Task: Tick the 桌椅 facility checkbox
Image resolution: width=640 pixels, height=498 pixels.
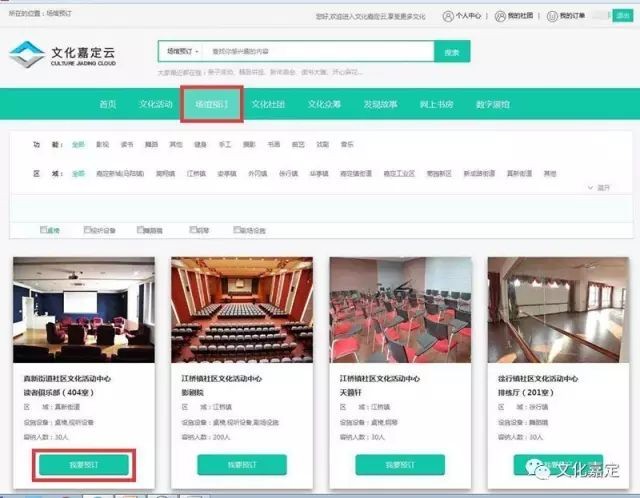Action: 44,230
